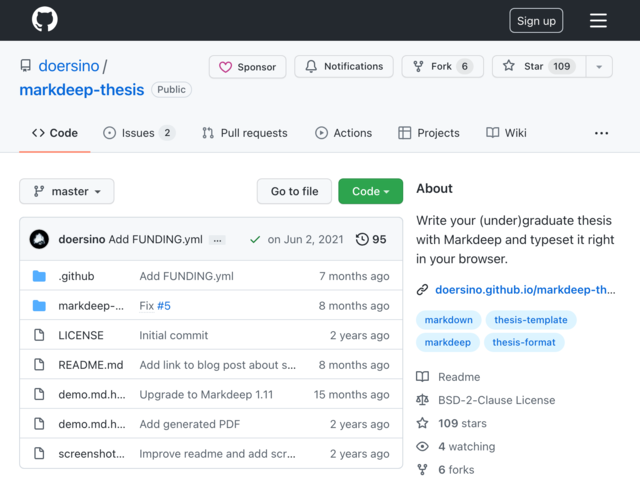640x480 pixels.
Task: Click the commit history clock icon
Action: [x=362, y=239]
